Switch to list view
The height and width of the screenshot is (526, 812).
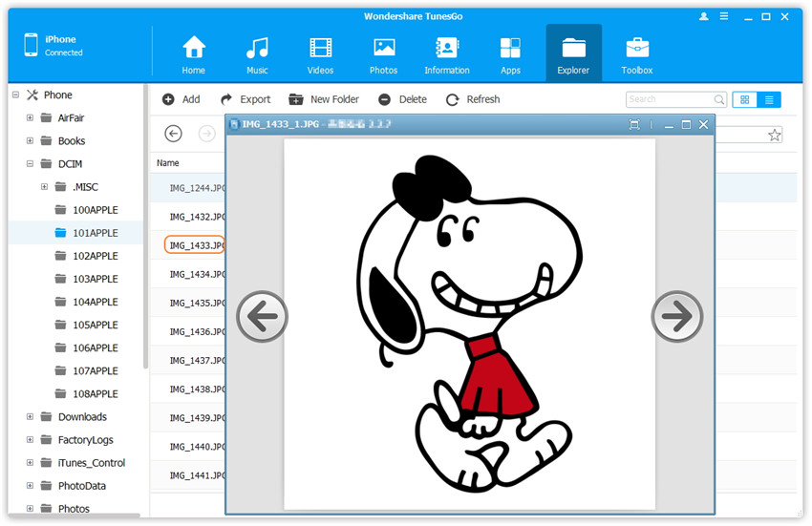(x=768, y=99)
